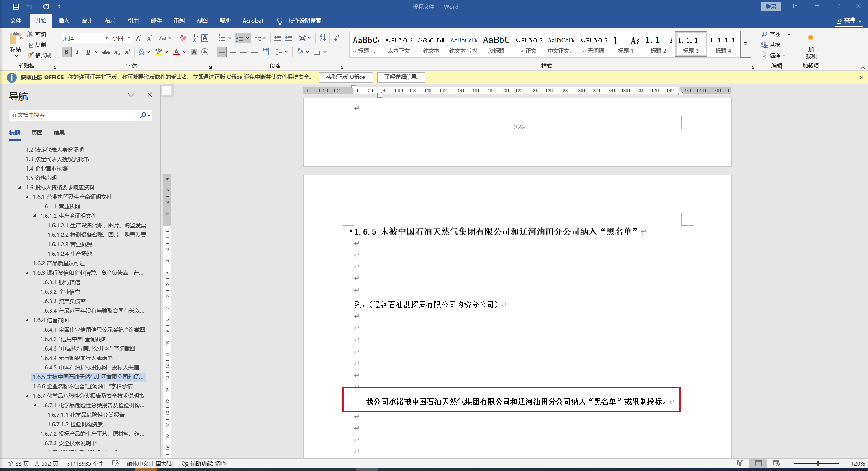The height and width of the screenshot is (471, 868).
Task: Click the 了解详细信息 button
Action: 401,77
